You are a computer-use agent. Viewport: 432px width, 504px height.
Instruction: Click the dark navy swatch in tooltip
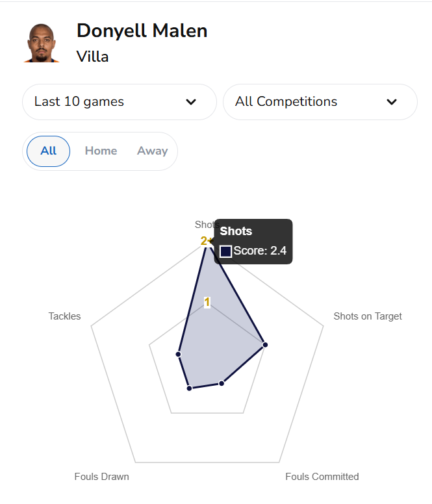(226, 251)
